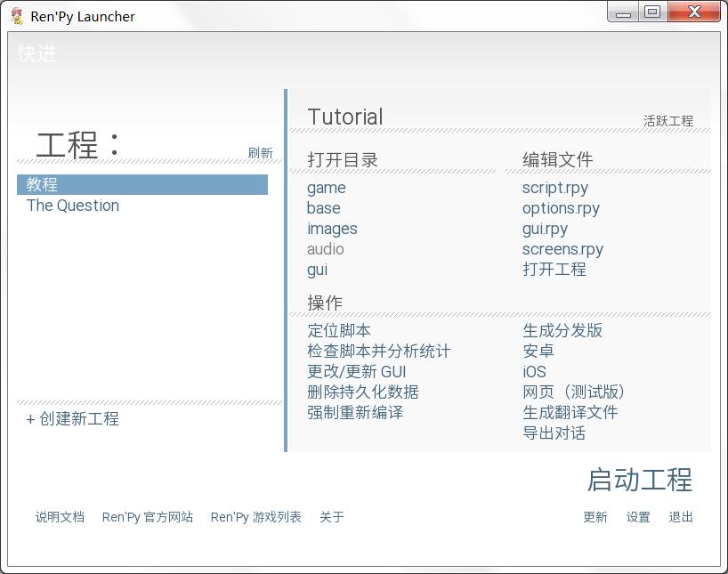Run 检查脚本并分析统计 lint check
This screenshot has height=574, width=728.
(x=378, y=352)
